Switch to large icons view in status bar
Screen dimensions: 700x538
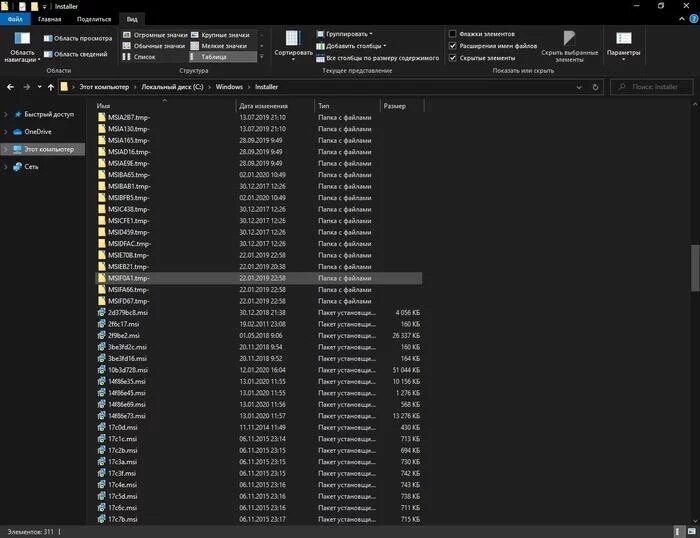[692, 532]
